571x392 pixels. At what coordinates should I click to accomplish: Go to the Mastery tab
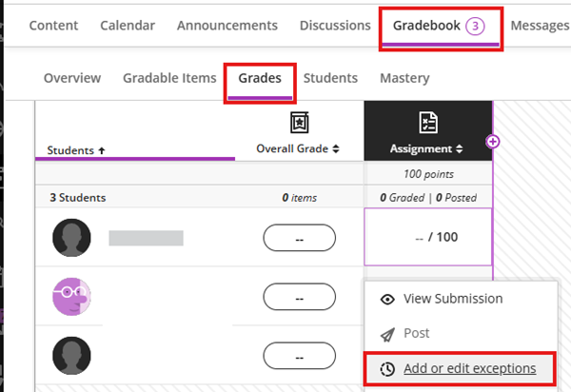click(x=404, y=78)
